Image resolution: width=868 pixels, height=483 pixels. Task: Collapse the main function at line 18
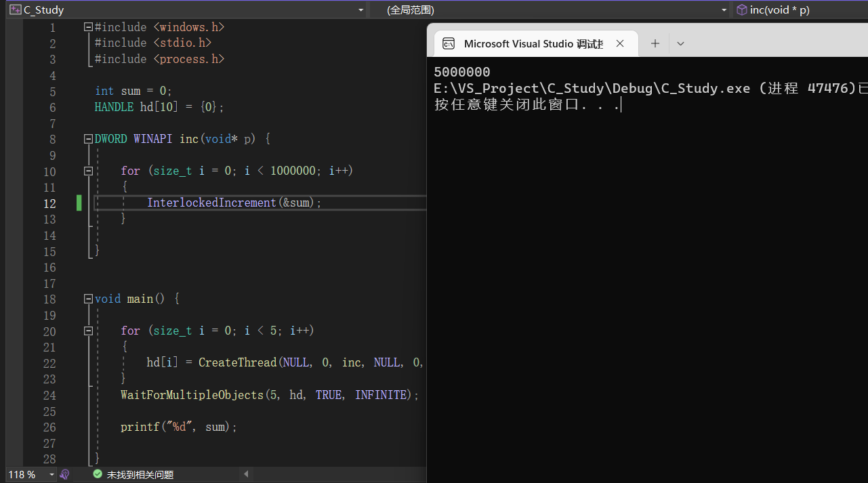click(x=88, y=299)
